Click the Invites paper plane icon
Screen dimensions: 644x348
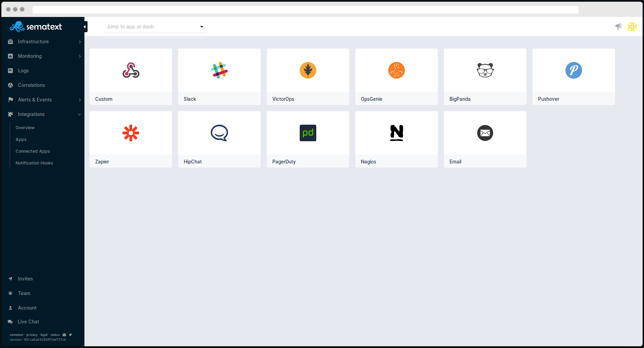coord(10,279)
